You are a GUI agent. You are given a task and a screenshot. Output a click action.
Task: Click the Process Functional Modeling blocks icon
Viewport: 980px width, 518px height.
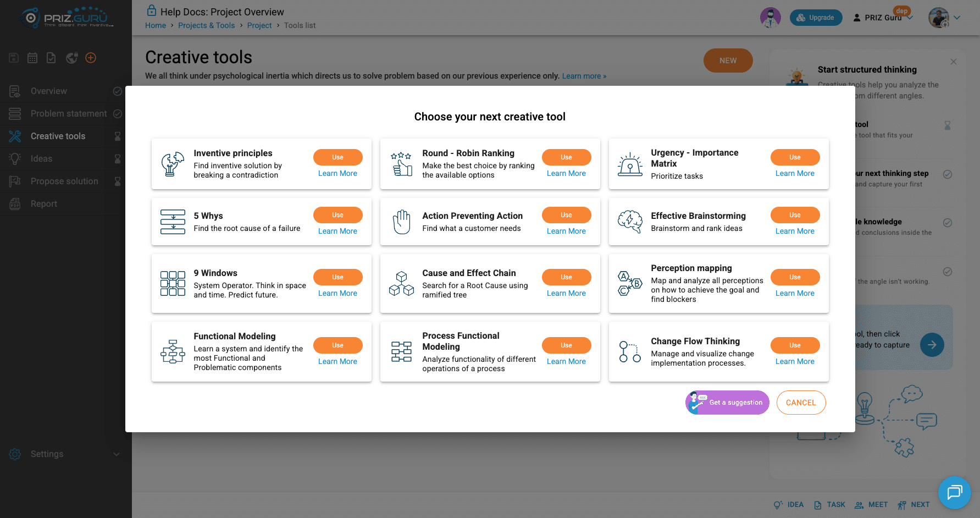[x=401, y=351]
